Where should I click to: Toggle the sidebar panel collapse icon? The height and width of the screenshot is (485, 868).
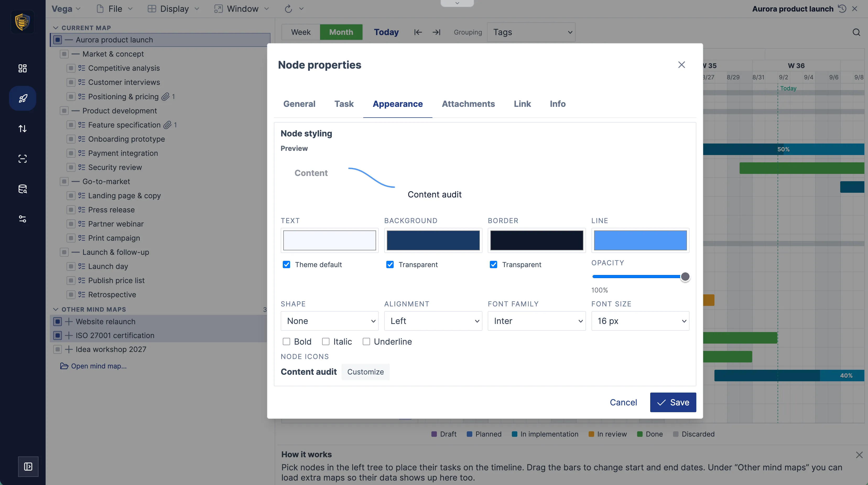coord(28,466)
